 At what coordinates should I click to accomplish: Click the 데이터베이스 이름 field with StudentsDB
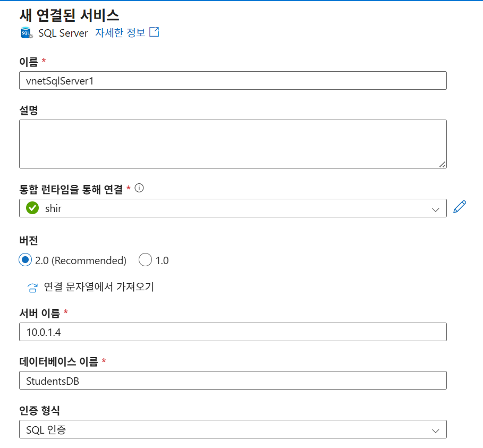pos(233,381)
